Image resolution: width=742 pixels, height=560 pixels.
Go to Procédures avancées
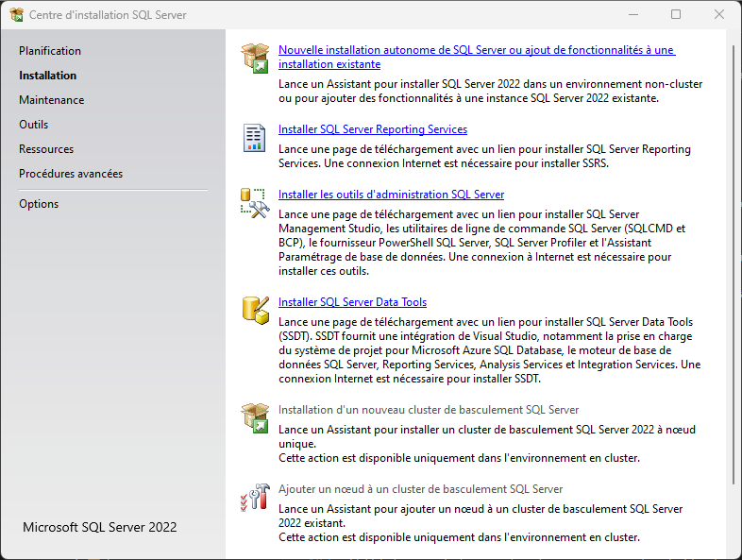[x=71, y=174]
